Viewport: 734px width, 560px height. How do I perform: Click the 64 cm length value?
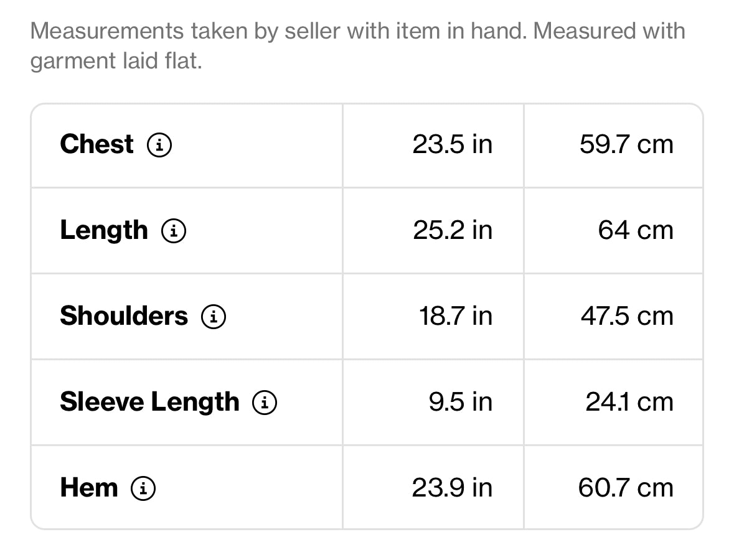tap(636, 230)
